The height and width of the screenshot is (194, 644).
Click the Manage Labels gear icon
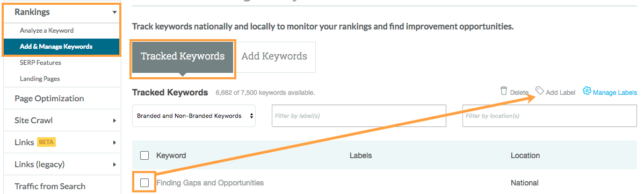[x=587, y=91]
